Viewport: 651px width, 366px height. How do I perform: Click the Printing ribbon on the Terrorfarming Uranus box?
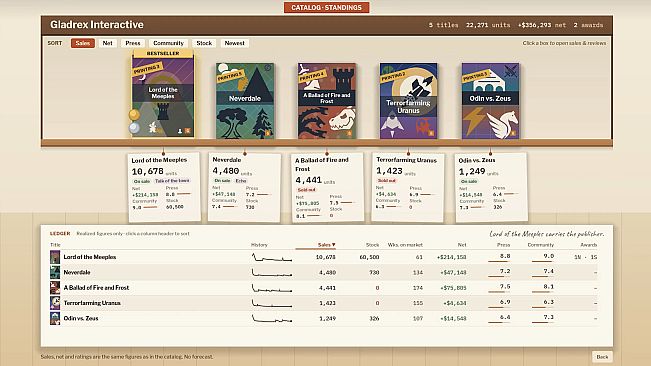[x=393, y=77]
